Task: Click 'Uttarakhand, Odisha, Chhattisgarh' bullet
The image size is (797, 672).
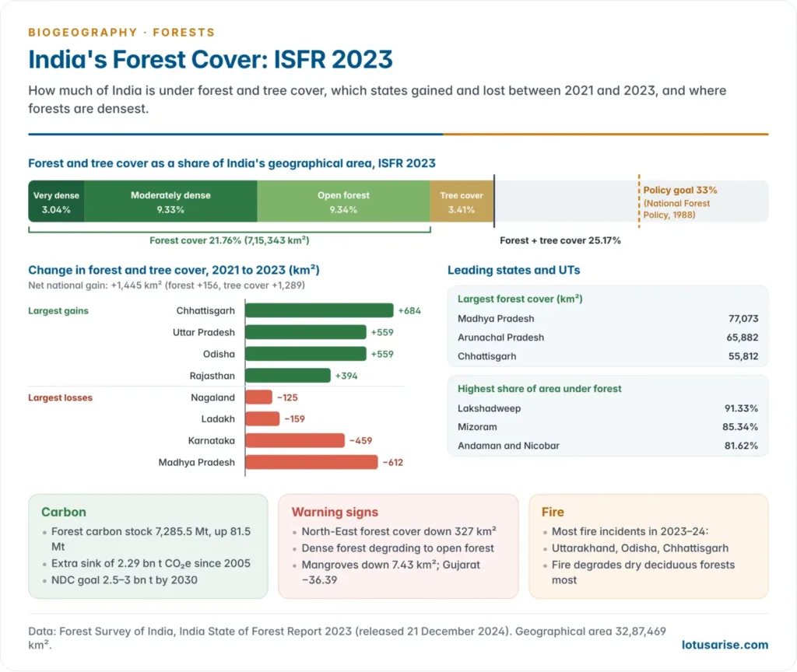Action: tap(640, 548)
